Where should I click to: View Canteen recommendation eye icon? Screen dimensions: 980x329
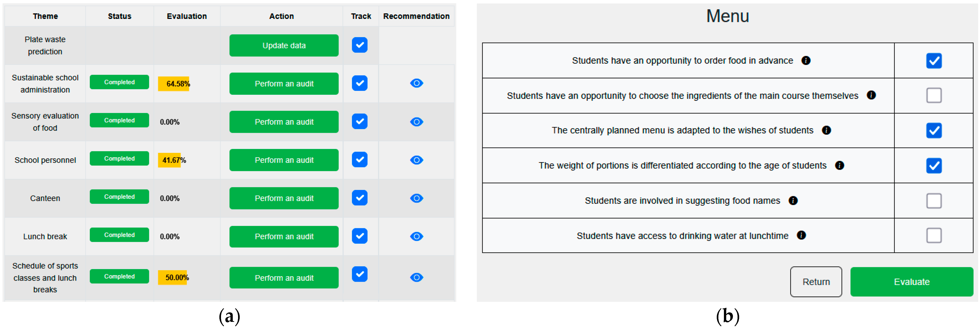pyautogui.click(x=417, y=198)
